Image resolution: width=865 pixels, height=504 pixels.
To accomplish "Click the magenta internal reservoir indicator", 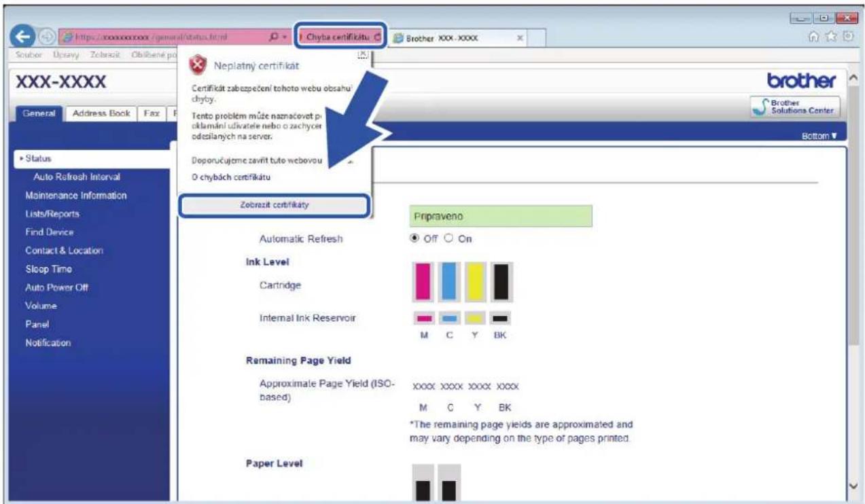I will [424, 318].
